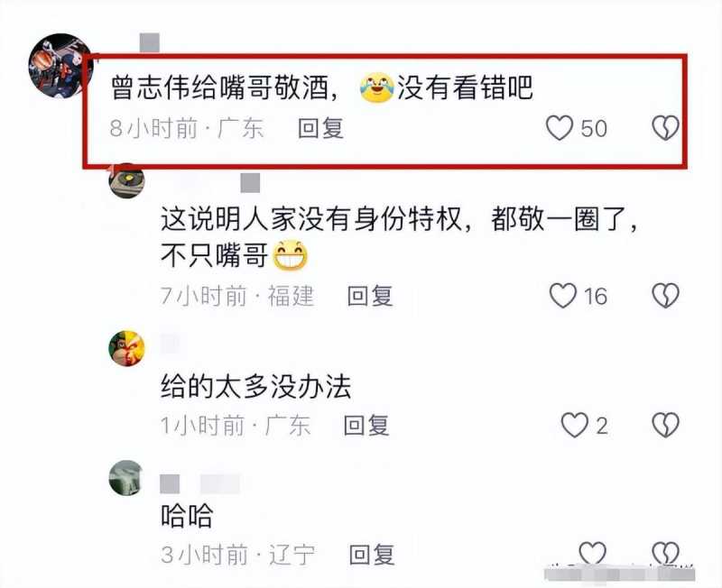Reply to the 8小时前 广东 comment
The height and width of the screenshot is (588, 722).
321,128
